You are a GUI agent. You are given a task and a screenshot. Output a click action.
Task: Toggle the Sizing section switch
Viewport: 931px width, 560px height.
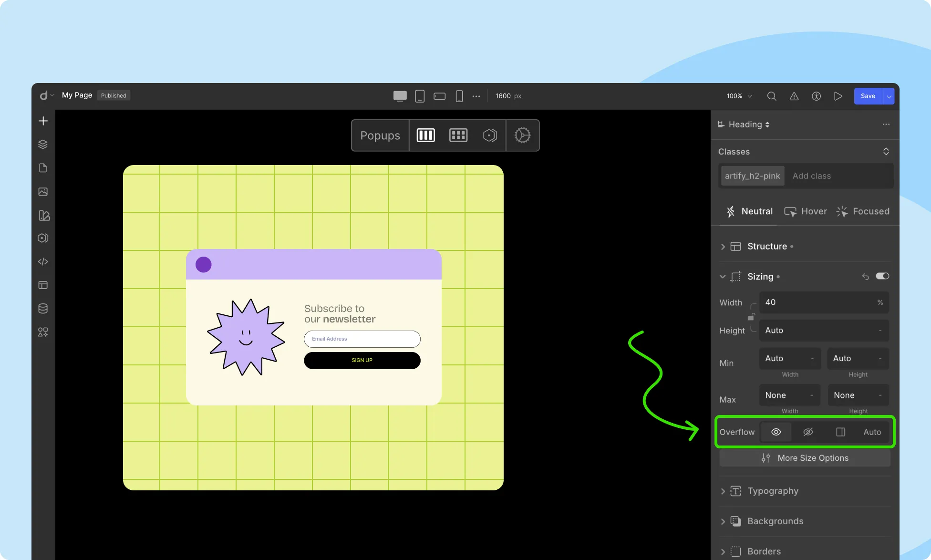click(x=882, y=276)
